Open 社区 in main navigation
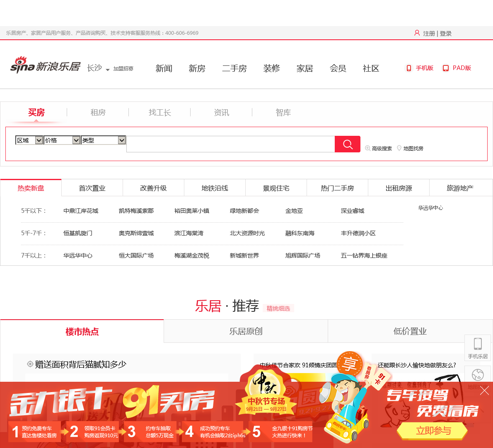493x448 pixels. (371, 68)
